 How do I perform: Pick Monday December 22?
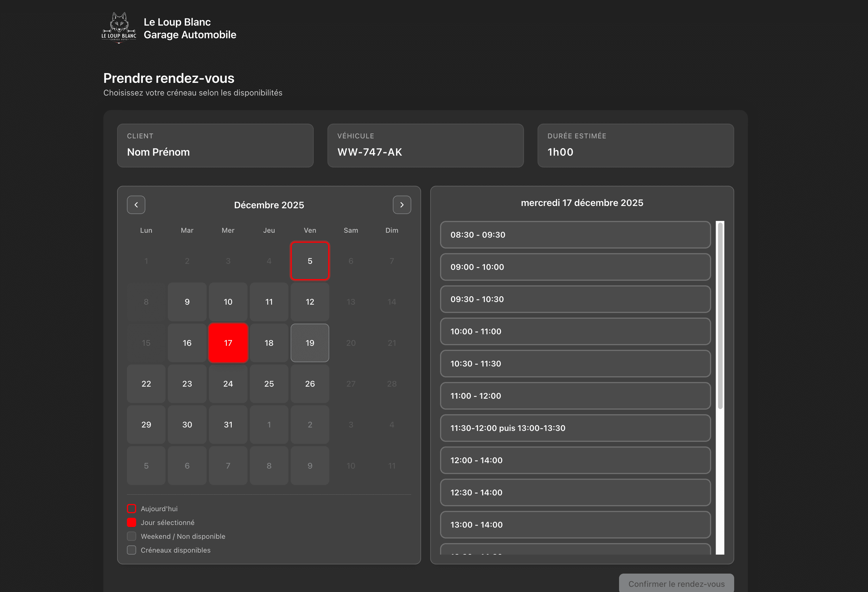(146, 384)
